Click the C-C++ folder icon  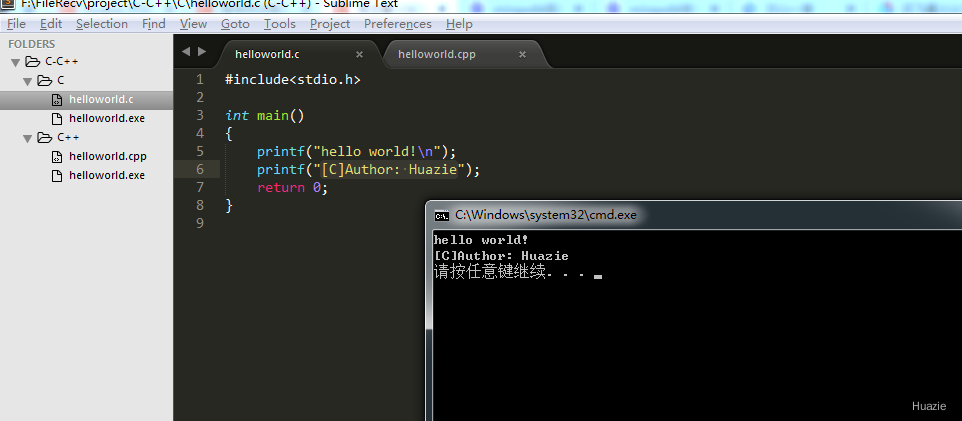33,61
